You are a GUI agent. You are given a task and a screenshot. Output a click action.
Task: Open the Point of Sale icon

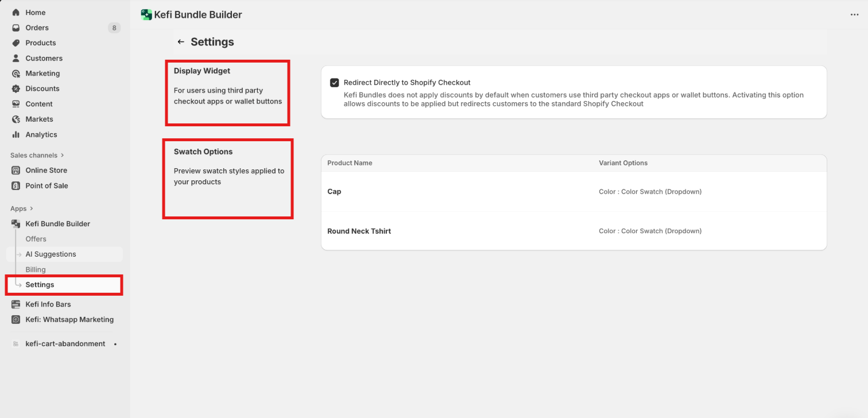[x=16, y=186]
